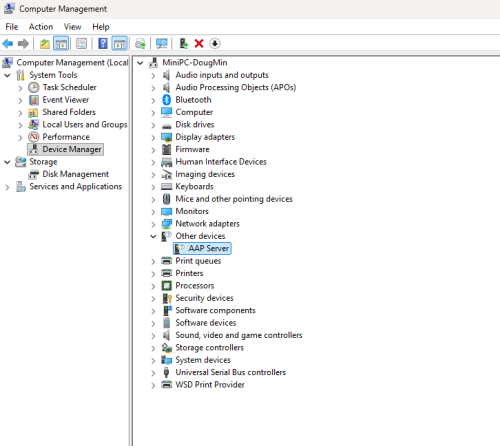Screen dimensions: 500x446
Task: Click the Disable device down-arrow icon
Action: coord(215,44)
